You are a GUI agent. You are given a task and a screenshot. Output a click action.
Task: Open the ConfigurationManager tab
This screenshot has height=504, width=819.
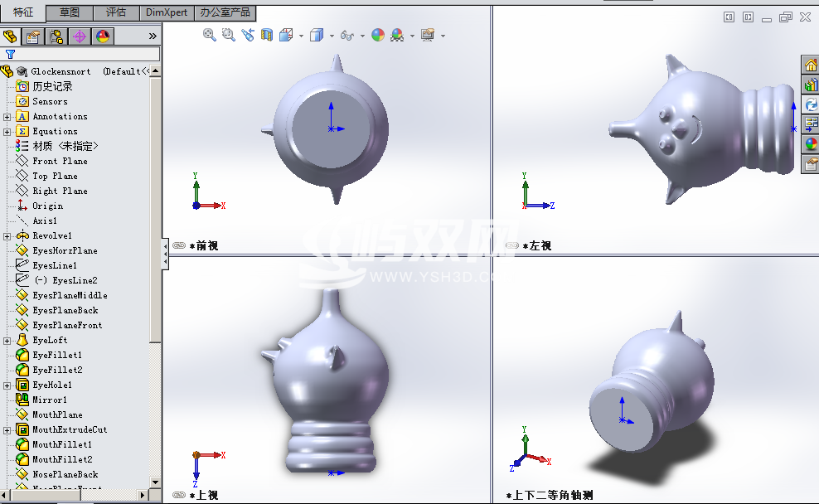(56, 36)
